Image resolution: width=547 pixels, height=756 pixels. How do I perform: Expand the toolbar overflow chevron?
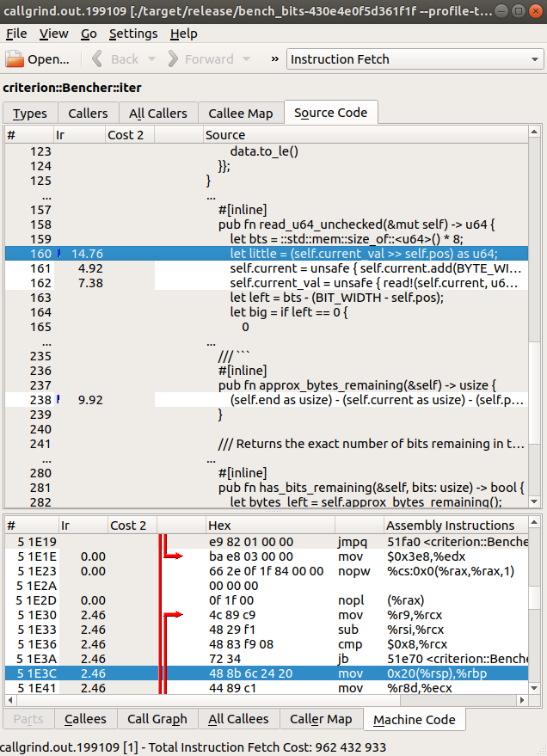274,59
